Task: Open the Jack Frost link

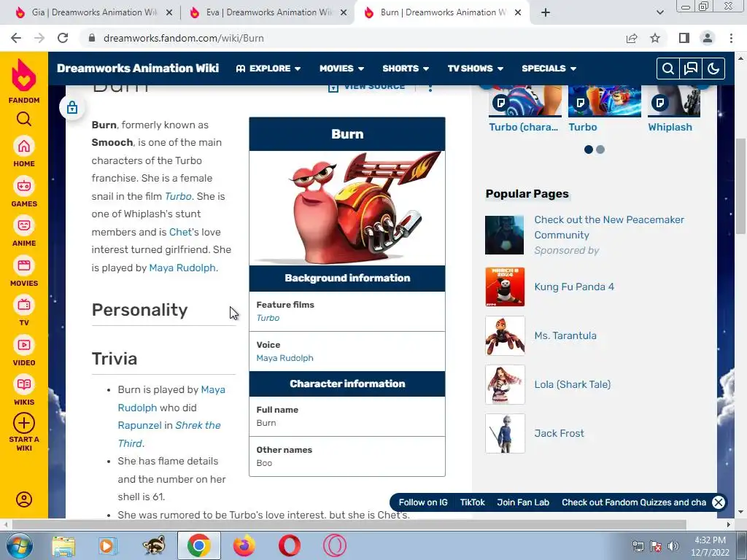Action: point(559,433)
